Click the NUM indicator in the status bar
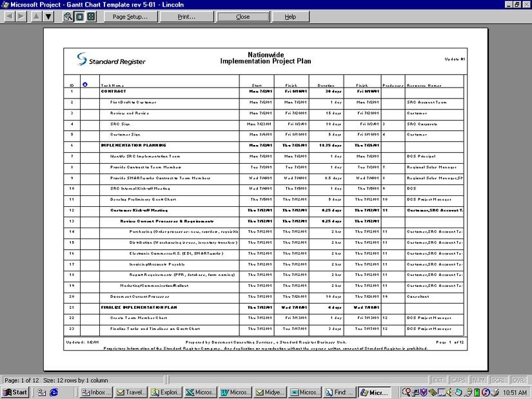Screen dimensions: 532x399 point(478,380)
